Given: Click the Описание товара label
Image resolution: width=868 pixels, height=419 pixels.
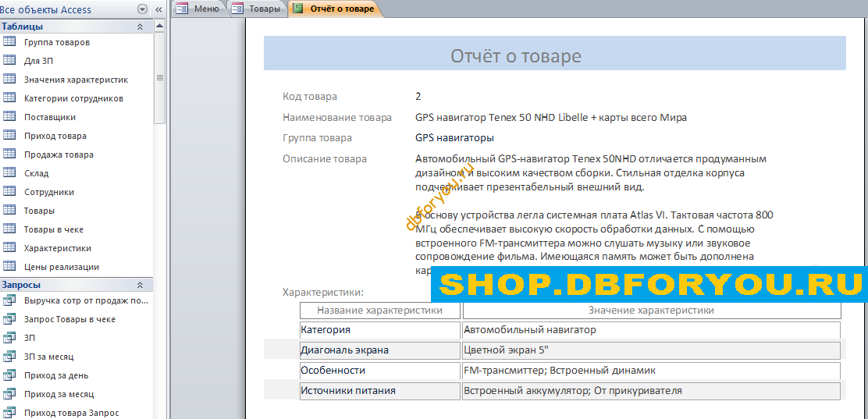Looking at the screenshot, I should tap(325, 159).
